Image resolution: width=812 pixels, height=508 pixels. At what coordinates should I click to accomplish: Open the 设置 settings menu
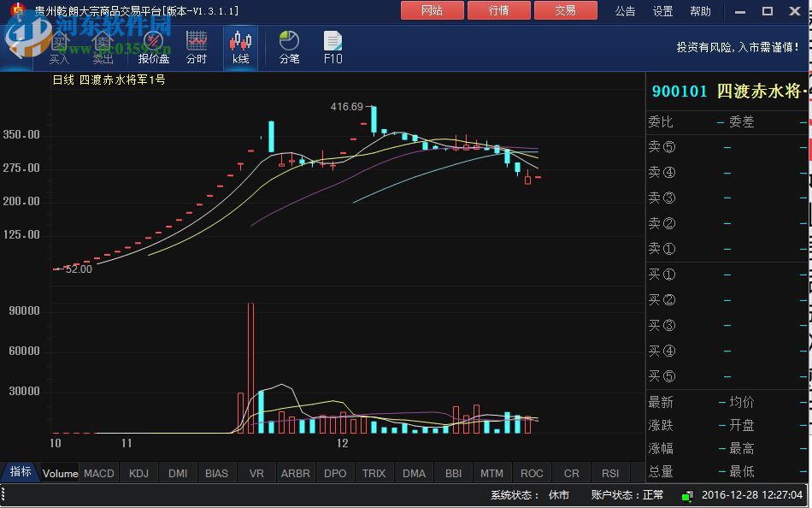pos(663,11)
